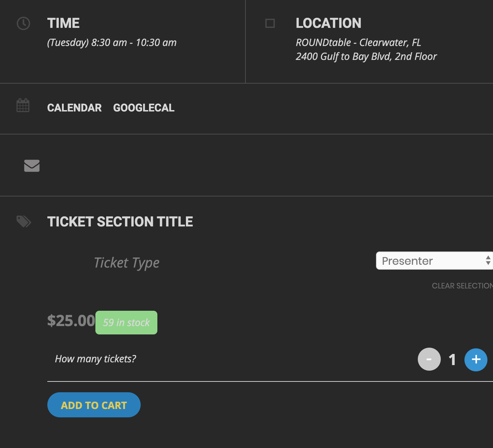The image size is (493, 448).
Task: Click the calendar icon in the calendar row
Action: pyautogui.click(x=23, y=105)
